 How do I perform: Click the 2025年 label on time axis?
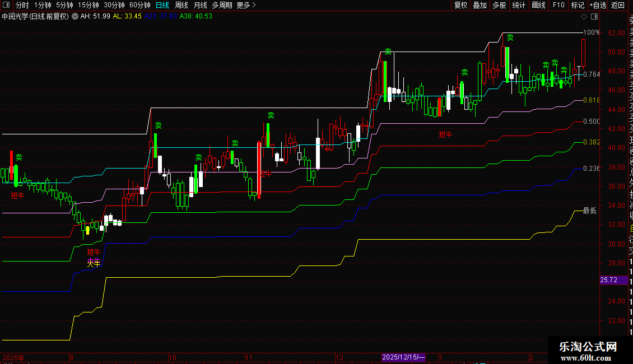(x=13, y=357)
